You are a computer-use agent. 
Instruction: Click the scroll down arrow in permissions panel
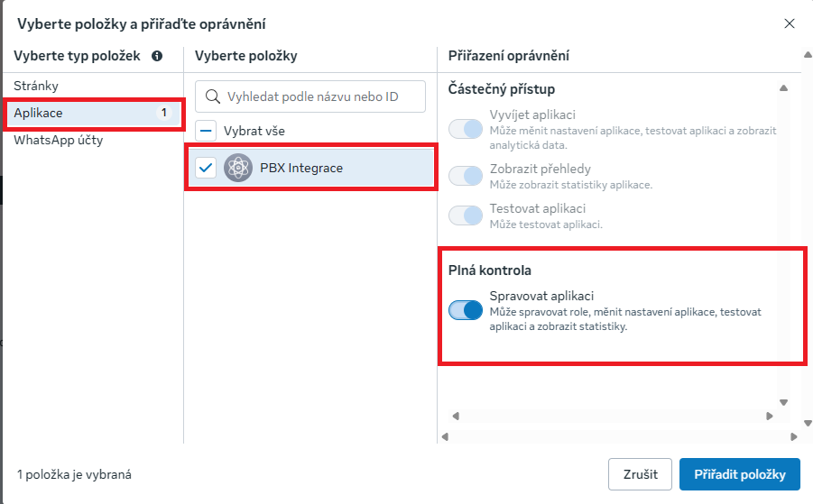point(783,402)
